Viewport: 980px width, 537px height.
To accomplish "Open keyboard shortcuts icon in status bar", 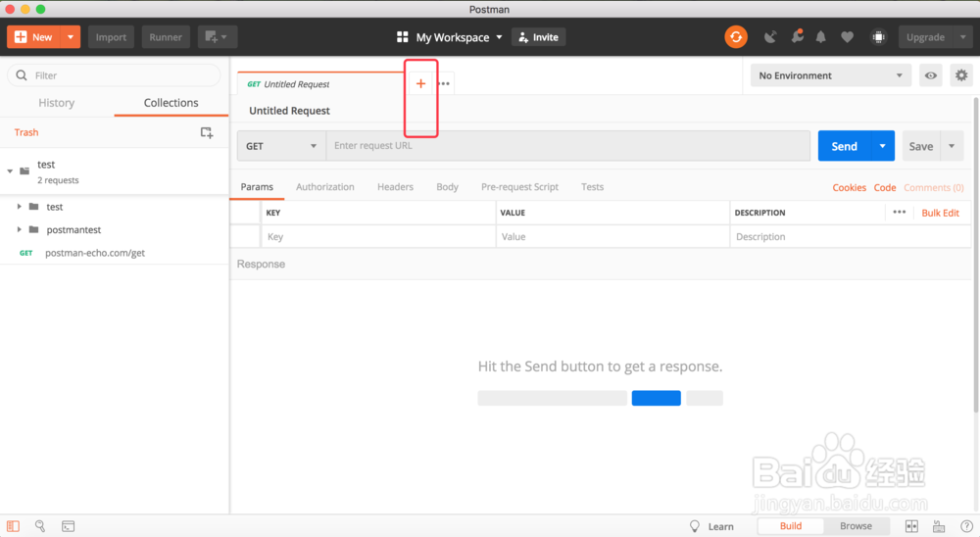I will (939, 526).
